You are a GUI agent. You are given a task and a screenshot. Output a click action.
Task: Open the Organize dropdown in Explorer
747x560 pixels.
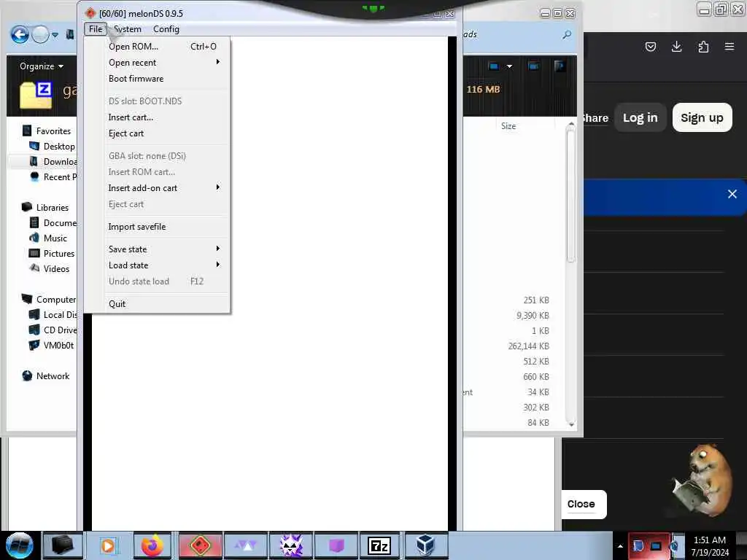pos(42,66)
